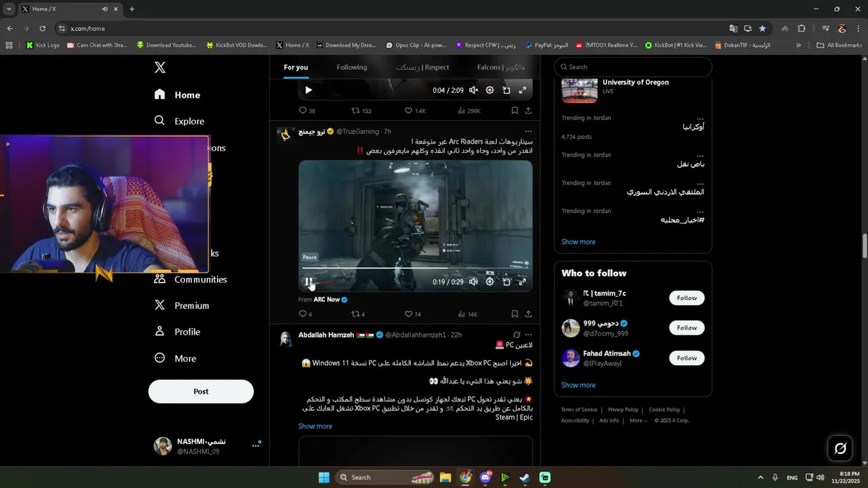The width and height of the screenshot is (868, 488).
Task: Open File Explorer from the taskbar
Action: point(446,477)
